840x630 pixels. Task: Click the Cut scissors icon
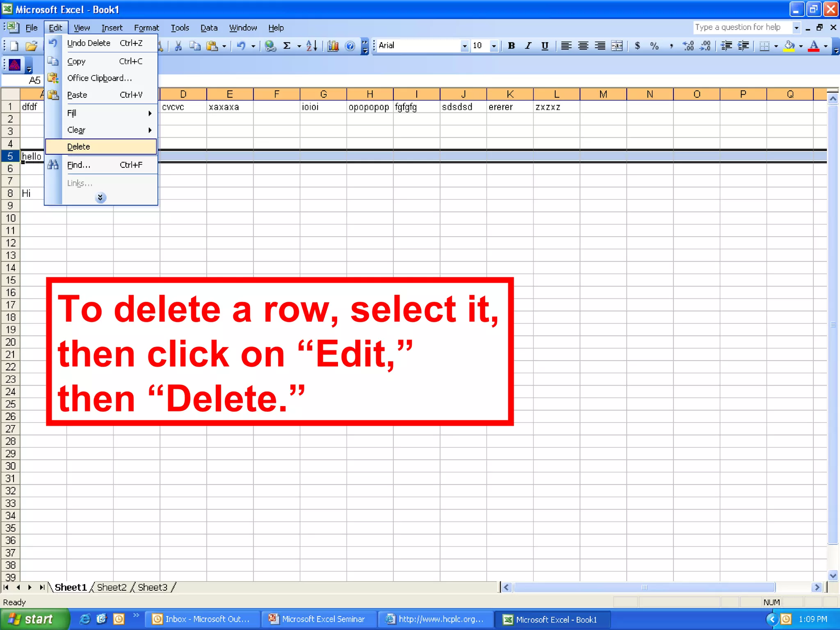pos(178,46)
